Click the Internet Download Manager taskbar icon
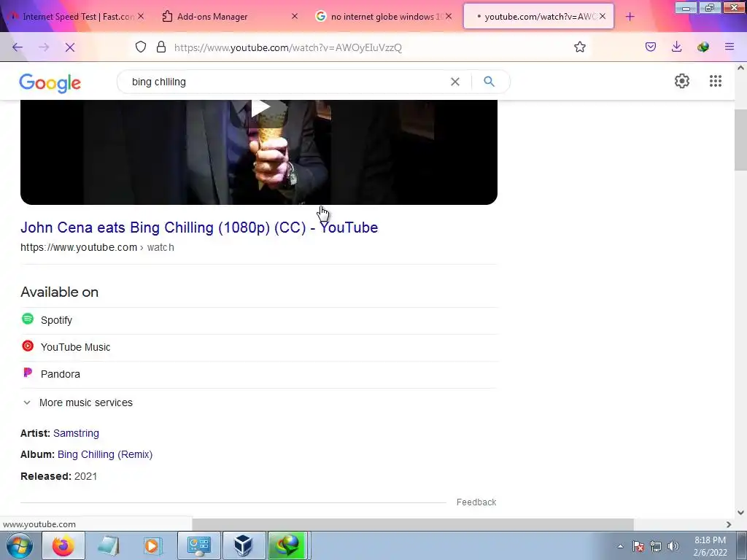 (287, 545)
